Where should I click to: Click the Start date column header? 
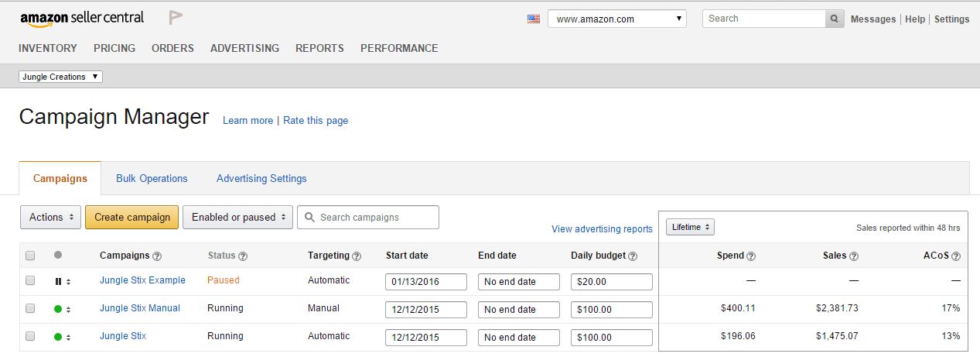(407, 256)
